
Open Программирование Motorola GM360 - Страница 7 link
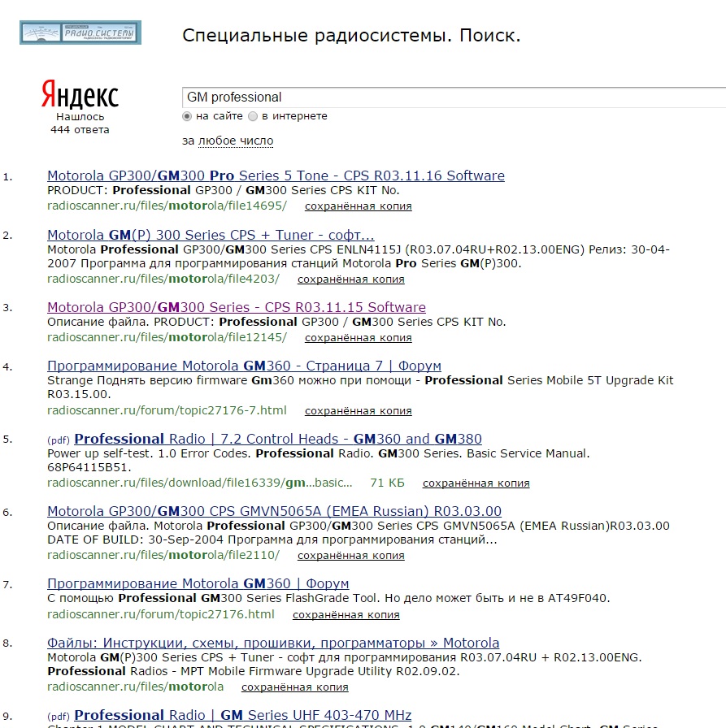[245, 366]
